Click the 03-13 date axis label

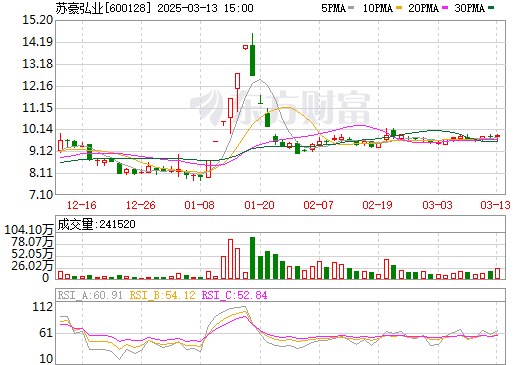pos(495,205)
